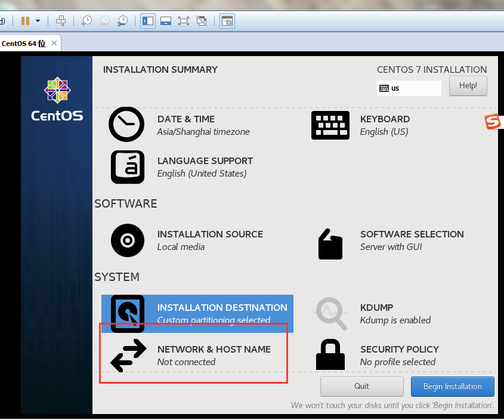504x420 pixels.
Task: Click 'No profile selected' text
Action: (398, 362)
